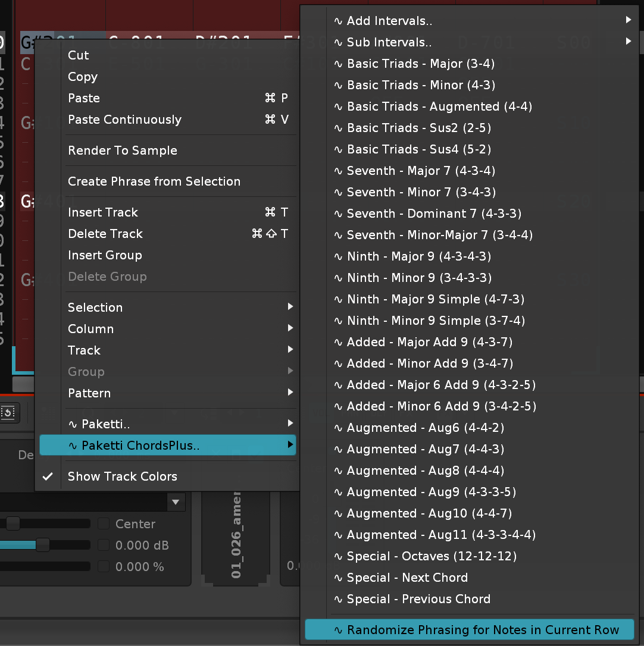This screenshot has width=644, height=646.
Task: Open the dropdown arrow above the sliders
Action: (x=175, y=502)
